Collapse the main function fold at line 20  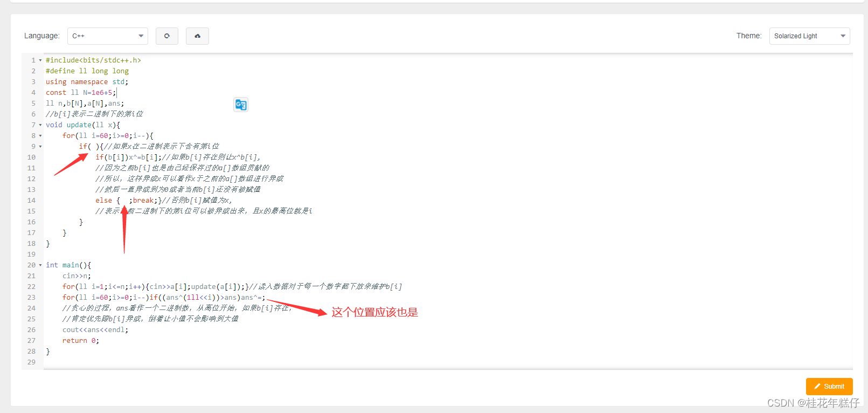click(x=40, y=265)
